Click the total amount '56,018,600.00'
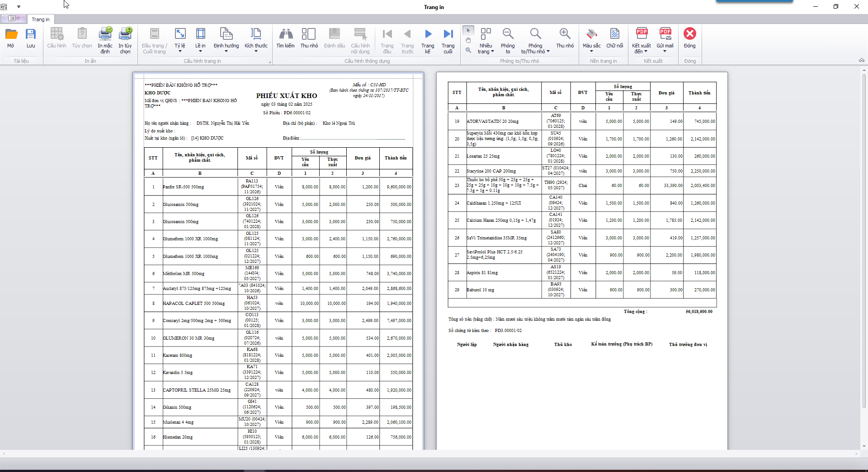This screenshot has width=868, height=472. pos(699,312)
